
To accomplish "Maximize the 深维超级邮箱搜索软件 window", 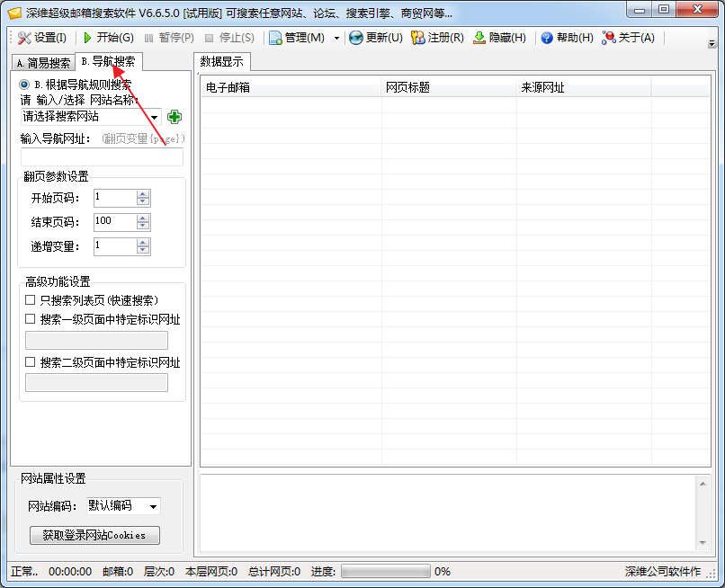I will click(664, 10).
